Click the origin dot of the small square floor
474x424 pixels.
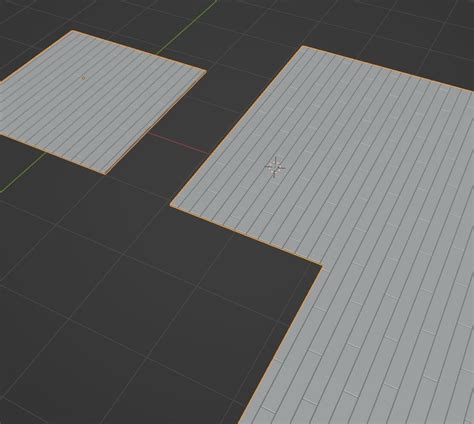point(83,78)
